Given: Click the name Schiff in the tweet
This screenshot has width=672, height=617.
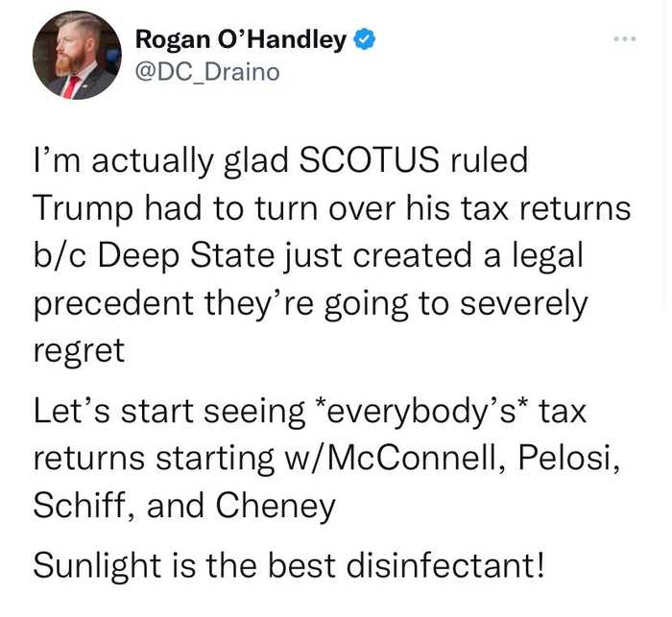Looking at the screenshot, I should (x=84, y=505).
